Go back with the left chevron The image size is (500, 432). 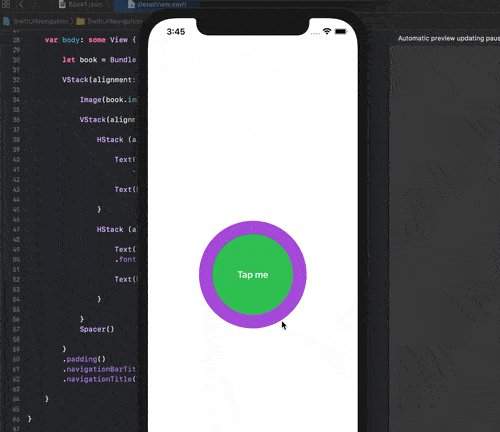coord(21,4)
